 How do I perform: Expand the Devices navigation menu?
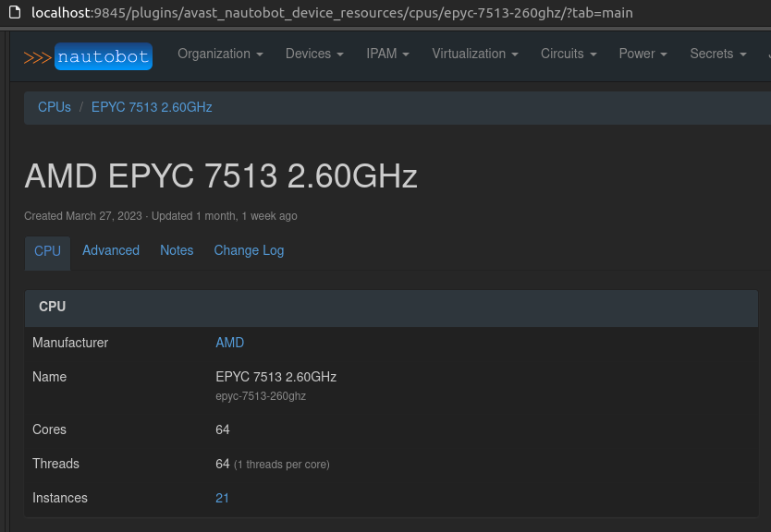[x=314, y=54]
